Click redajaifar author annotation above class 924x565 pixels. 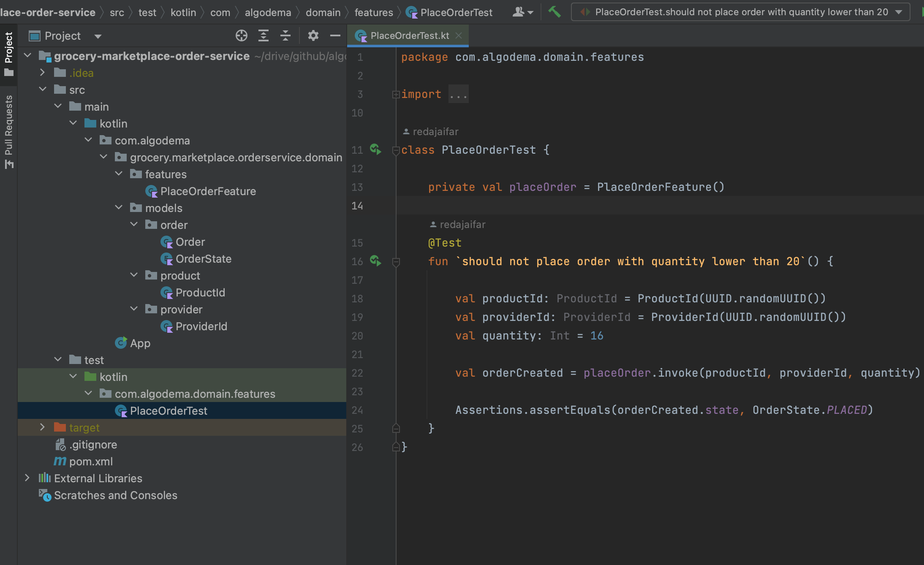coord(431,132)
